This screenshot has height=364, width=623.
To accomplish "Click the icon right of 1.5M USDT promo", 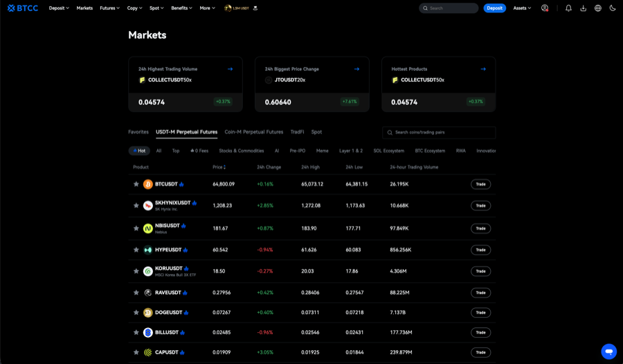I will click(255, 8).
